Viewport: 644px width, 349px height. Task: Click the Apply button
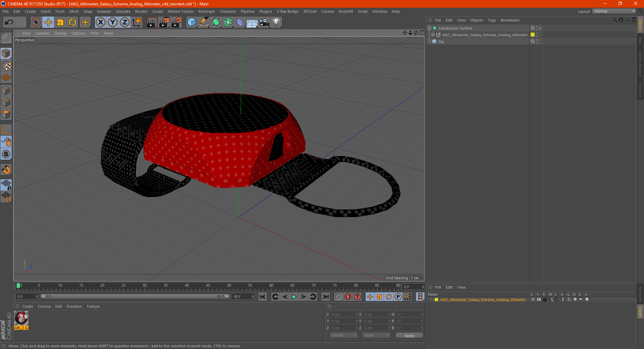point(409,336)
